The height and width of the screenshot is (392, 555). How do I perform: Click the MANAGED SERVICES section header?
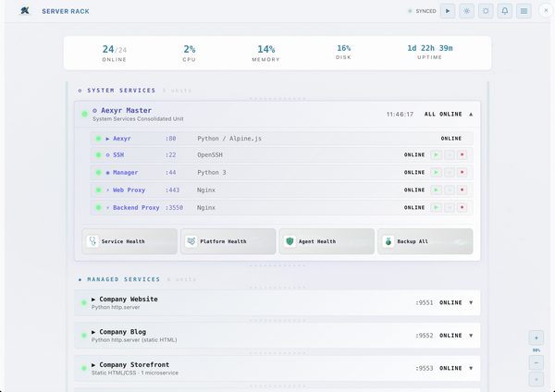[x=124, y=279]
